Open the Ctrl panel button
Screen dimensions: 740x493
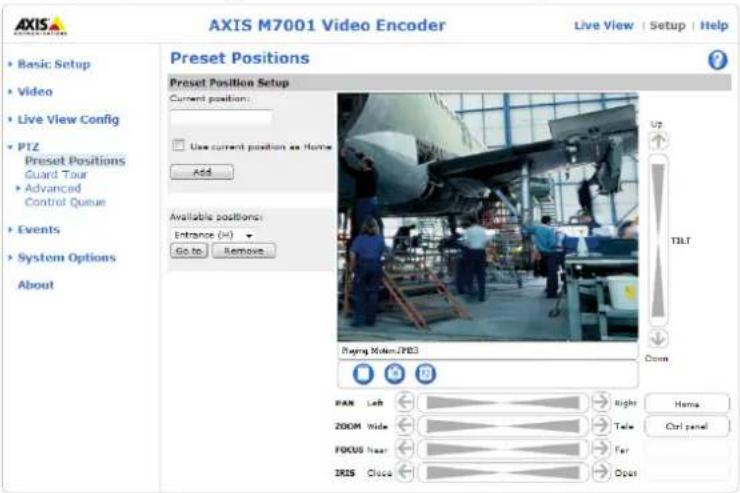[687, 426]
